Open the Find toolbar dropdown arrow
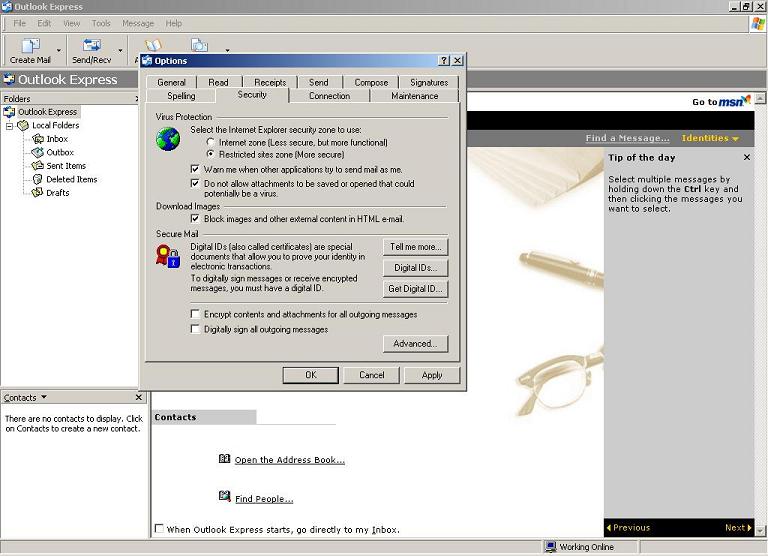 point(227,50)
